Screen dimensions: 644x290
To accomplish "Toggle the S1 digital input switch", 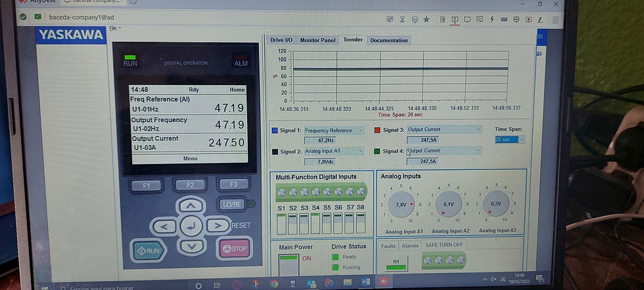I will coord(281,224).
